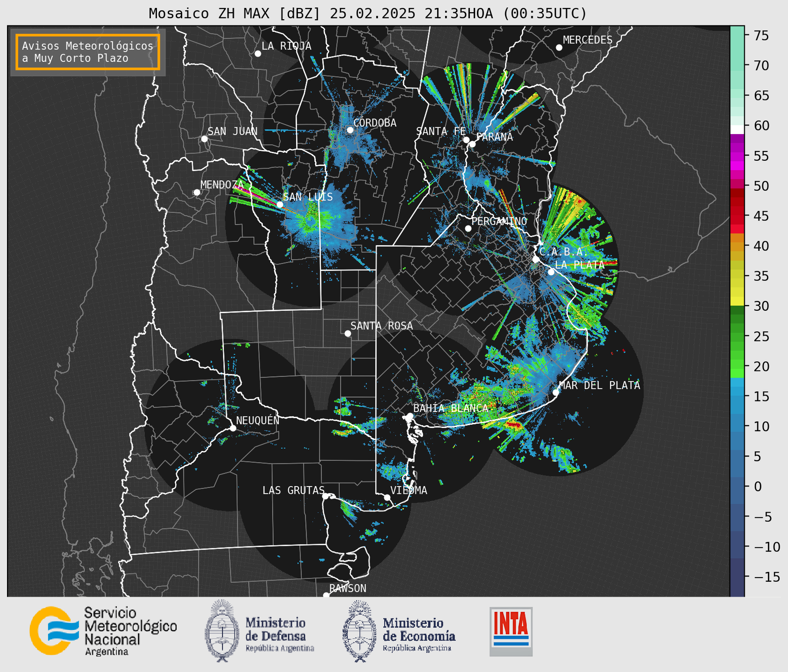Click the Servicio Meteorológico Nacional Argentina text
788x672 pixels.
click(x=130, y=631)
